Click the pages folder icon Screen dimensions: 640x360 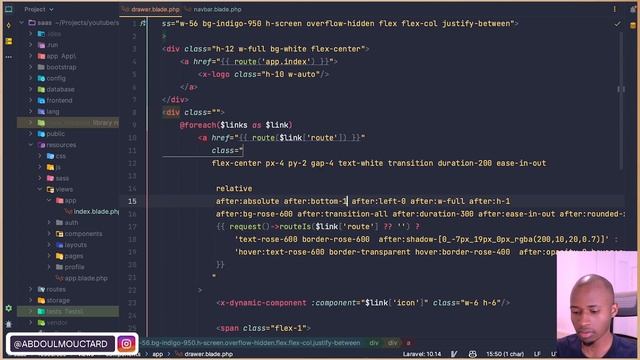coord(60,256)
